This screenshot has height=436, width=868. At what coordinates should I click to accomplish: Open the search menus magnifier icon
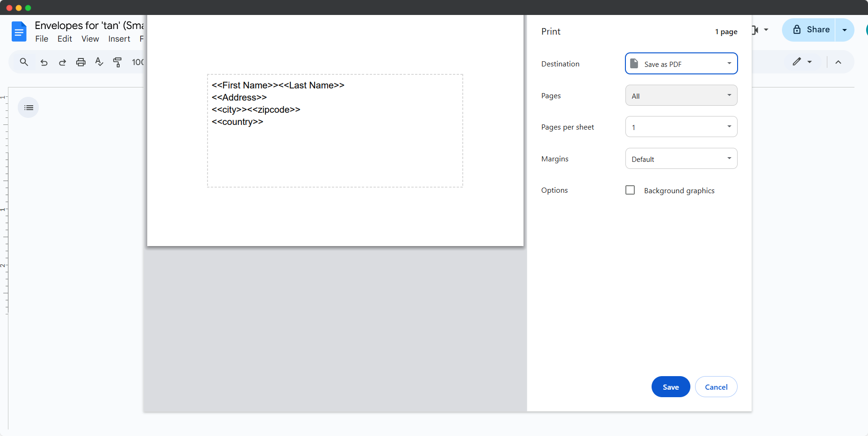[x=24, y=62]
